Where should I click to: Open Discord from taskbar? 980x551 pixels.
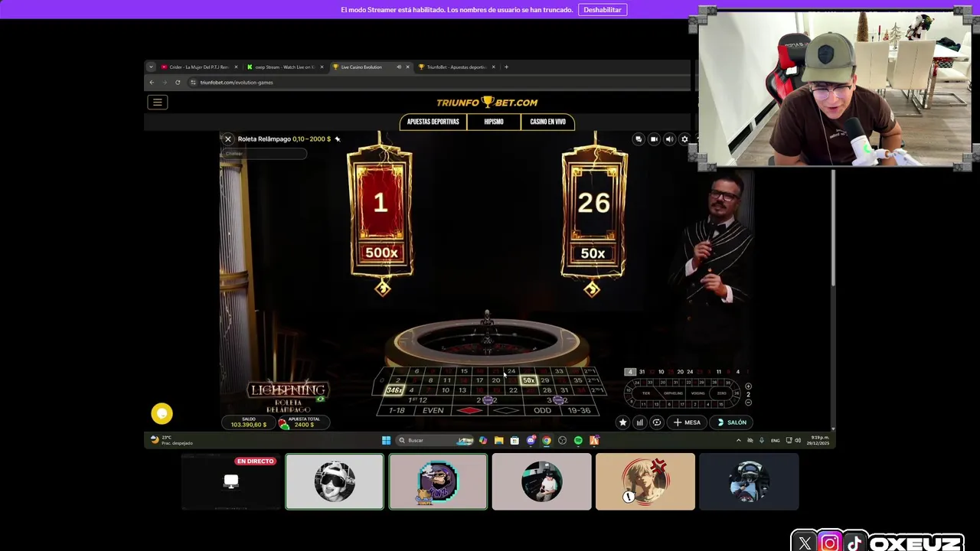531,441
